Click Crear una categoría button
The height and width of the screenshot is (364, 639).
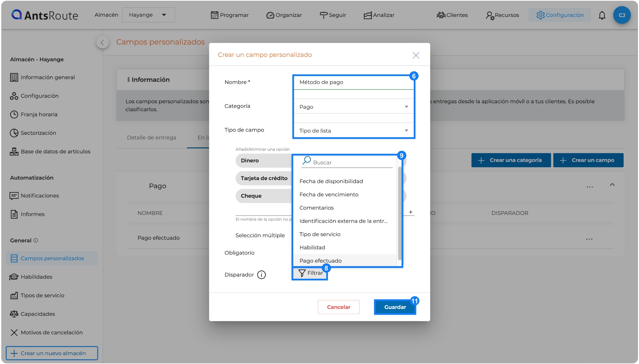tap(511, 160)
